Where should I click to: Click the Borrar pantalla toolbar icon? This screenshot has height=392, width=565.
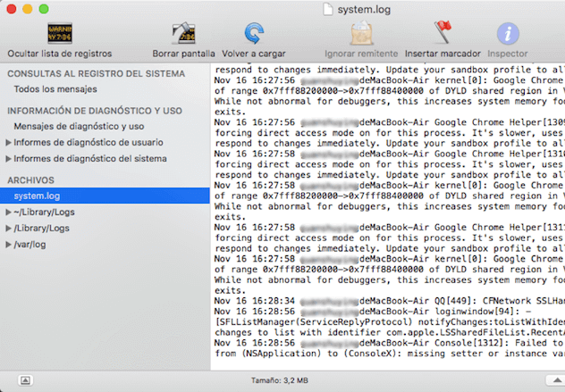(x=183, y=33)
